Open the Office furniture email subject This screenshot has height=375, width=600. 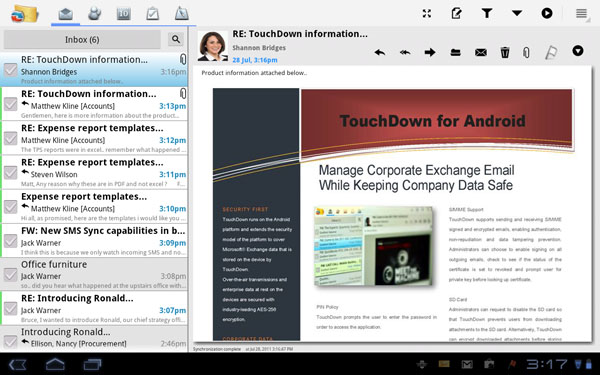tap(54, 264)
